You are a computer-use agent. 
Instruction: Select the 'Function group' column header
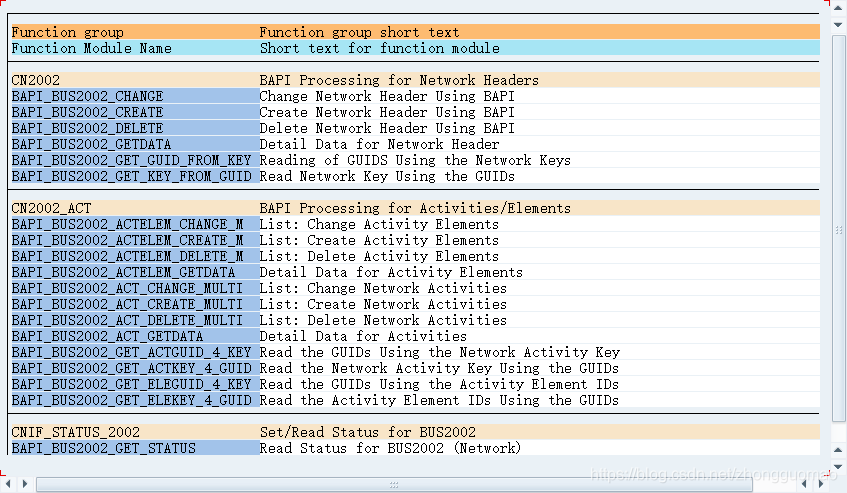click(x=68, y=32)
